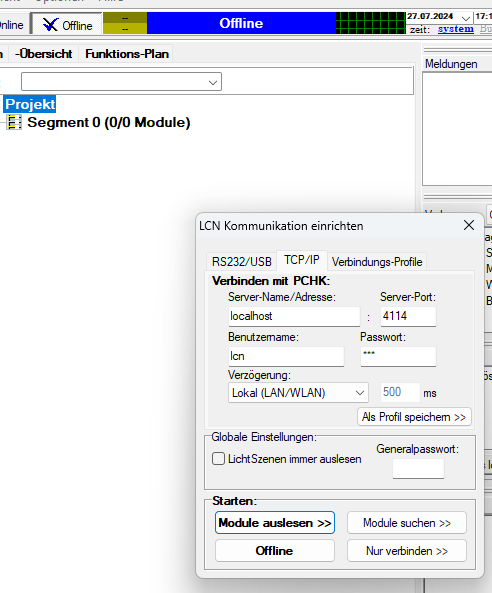Viewport: 492px width, 593px height.
Task: Click the blue Offline status bar
Action: (241, 23)
